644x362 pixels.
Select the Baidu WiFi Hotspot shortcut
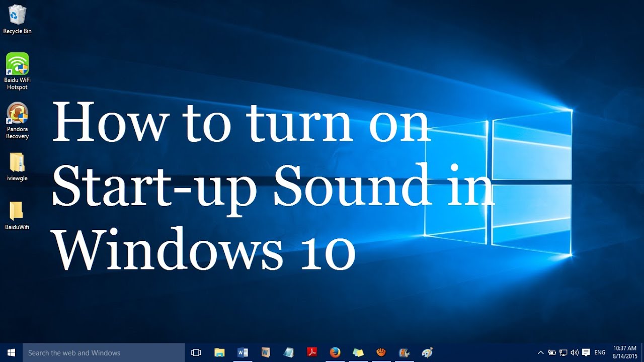click(x=17, y=71)
